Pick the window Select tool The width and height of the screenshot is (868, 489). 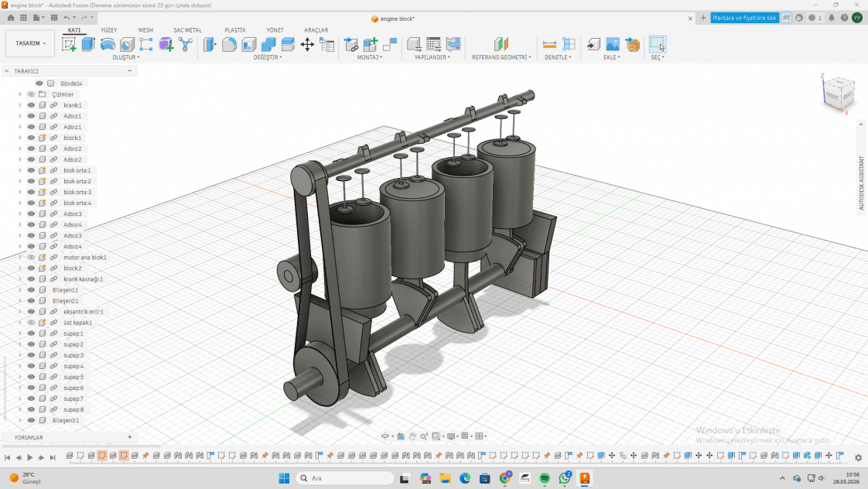[x=658, y=44]
